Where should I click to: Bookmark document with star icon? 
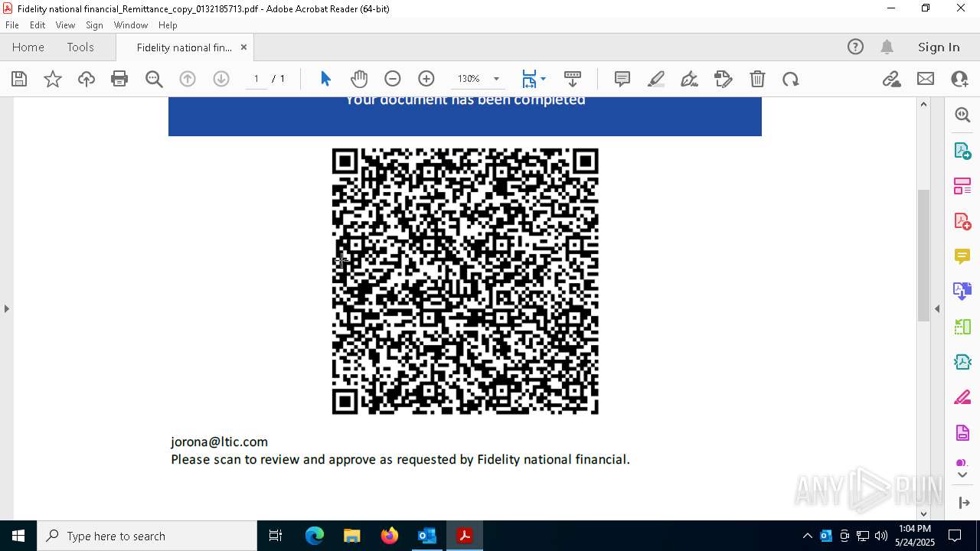click(x=53, y=79)
